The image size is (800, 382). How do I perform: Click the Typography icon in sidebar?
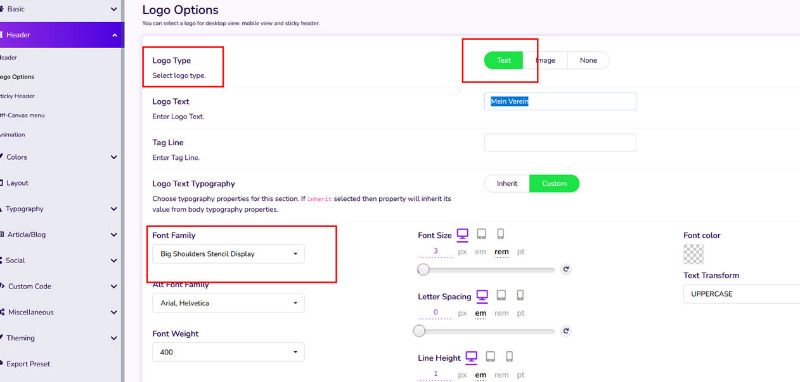(x=2, y=209)
